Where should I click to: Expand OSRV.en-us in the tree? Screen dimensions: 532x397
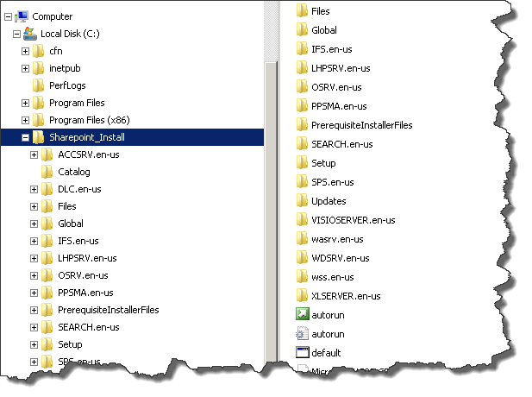pos(34,275)
